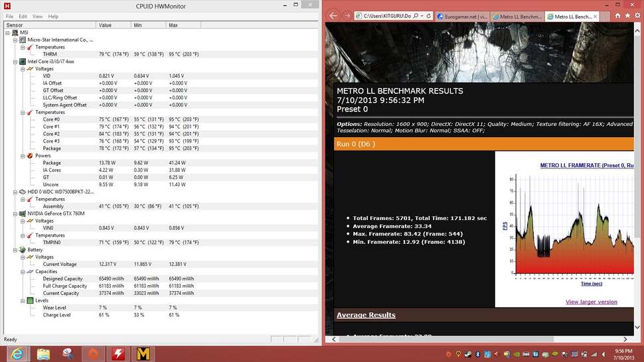Collapse the Battery tree node
The image size is (644, 362).
coord(15,250)
